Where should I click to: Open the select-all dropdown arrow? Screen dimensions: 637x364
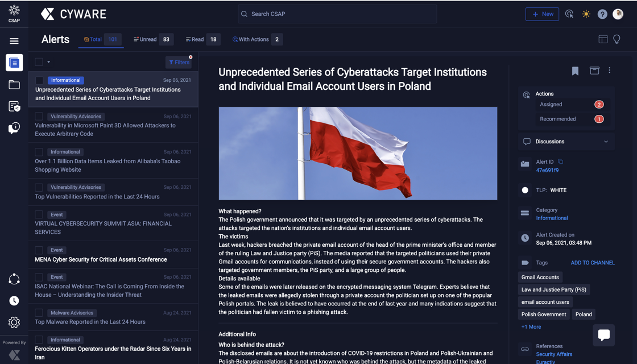coord(49,62)
